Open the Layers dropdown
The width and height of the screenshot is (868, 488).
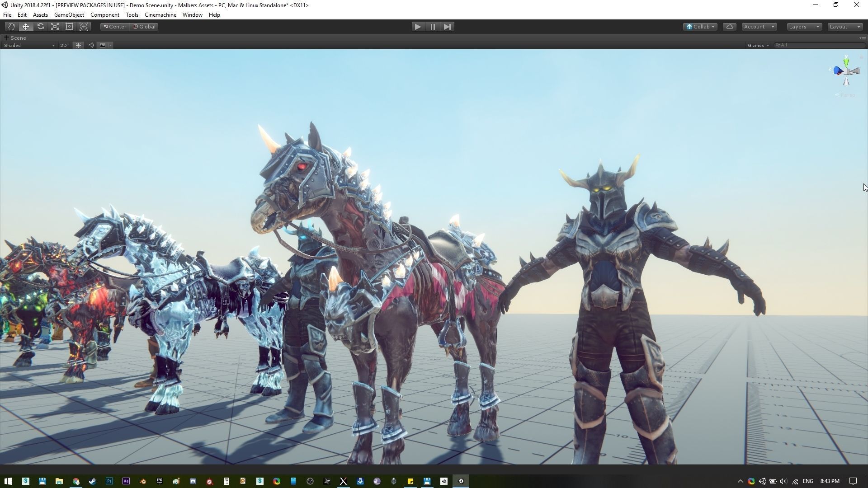(804, 27)
